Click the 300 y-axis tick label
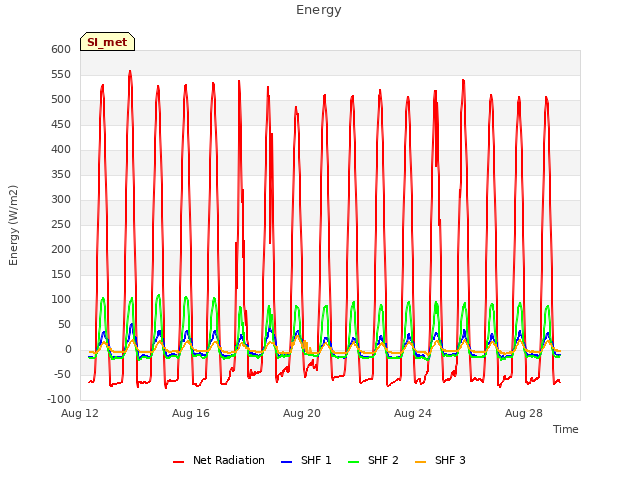640x480 pixels. coord(61,200)
